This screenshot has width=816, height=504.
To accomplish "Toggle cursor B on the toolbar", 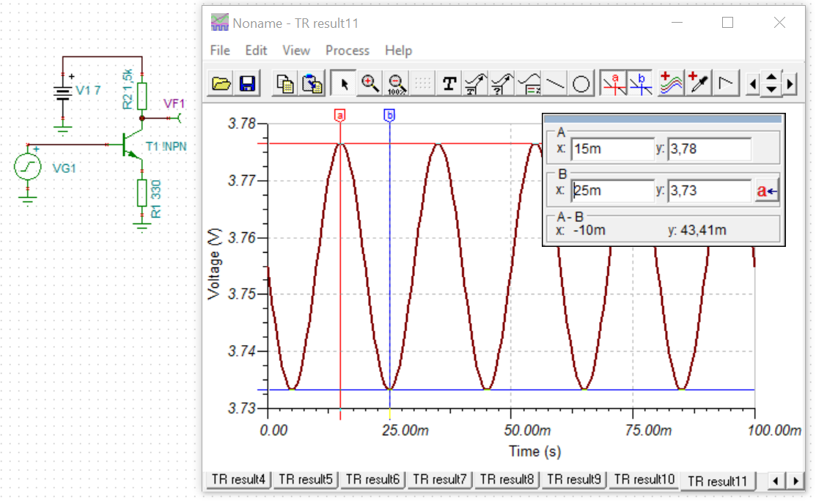I will pos(641,84).
